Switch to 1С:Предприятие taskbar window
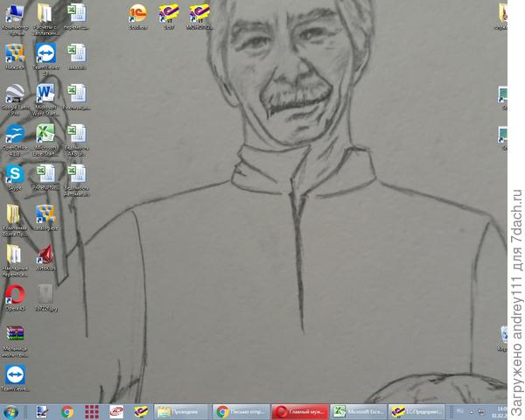Viewport: 525px width, 420px height. [419, 411]
